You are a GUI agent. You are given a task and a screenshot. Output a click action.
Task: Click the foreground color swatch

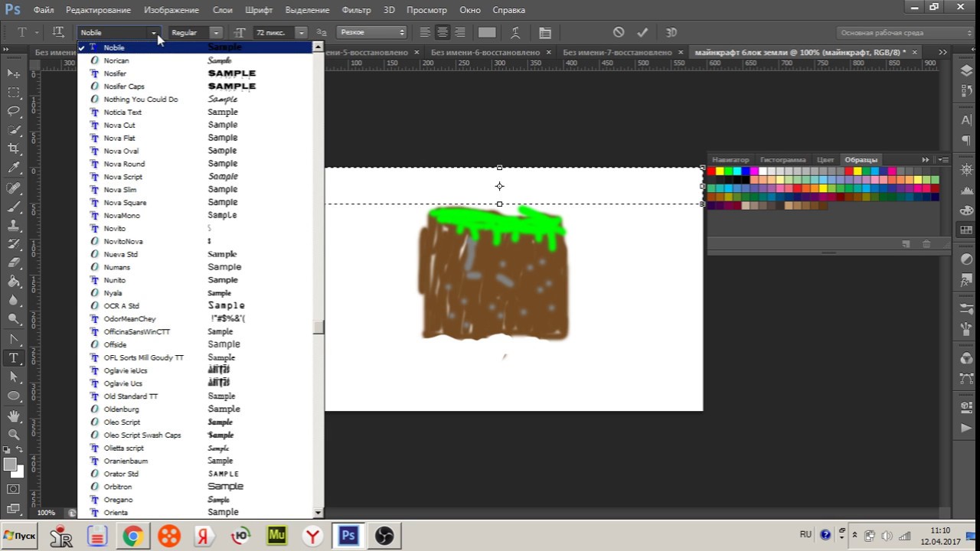tap(10, 465)
